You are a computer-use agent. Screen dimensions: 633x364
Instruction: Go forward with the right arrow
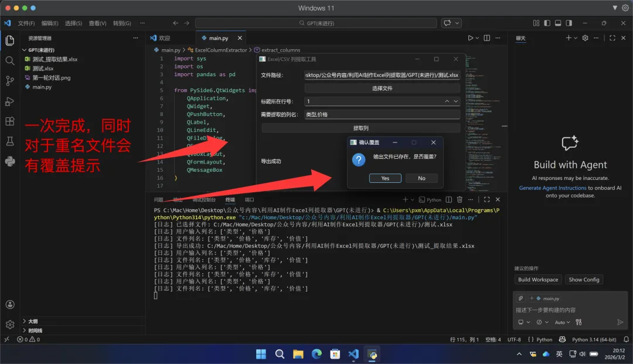point(186,23)
